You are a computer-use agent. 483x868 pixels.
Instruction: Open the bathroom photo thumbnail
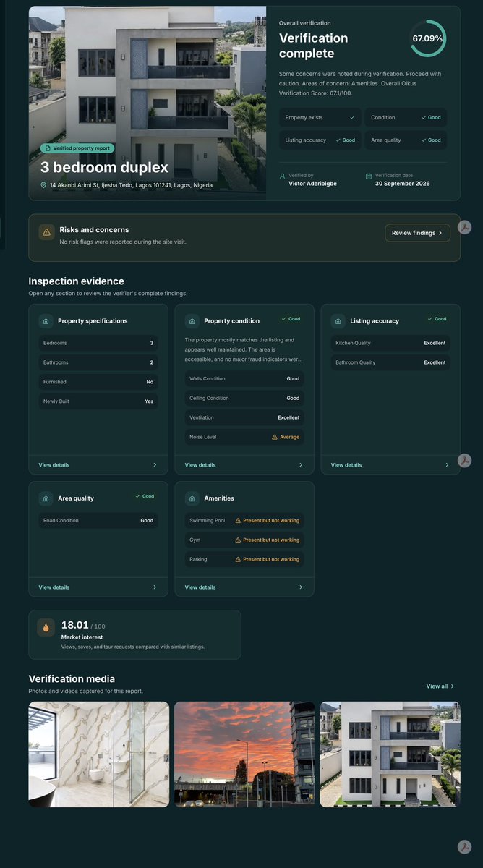99,754
